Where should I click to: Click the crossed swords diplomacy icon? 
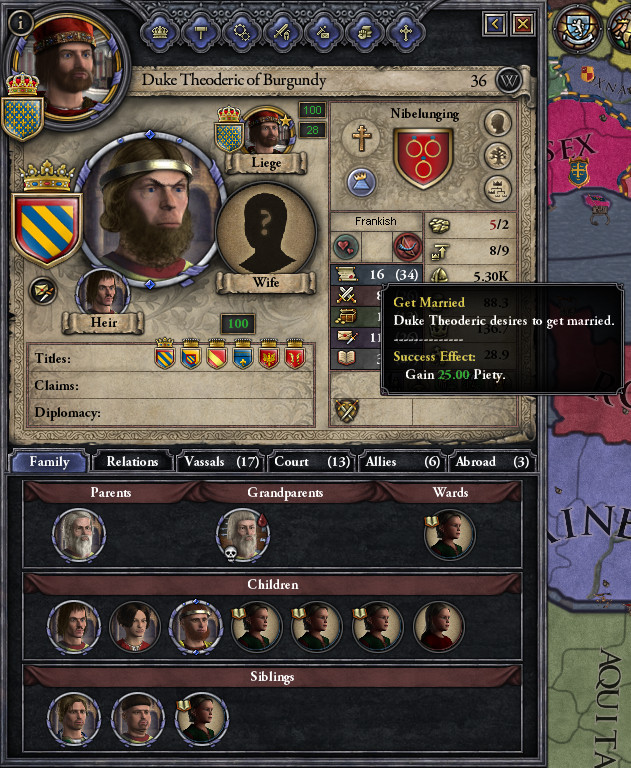pos(347,411)
